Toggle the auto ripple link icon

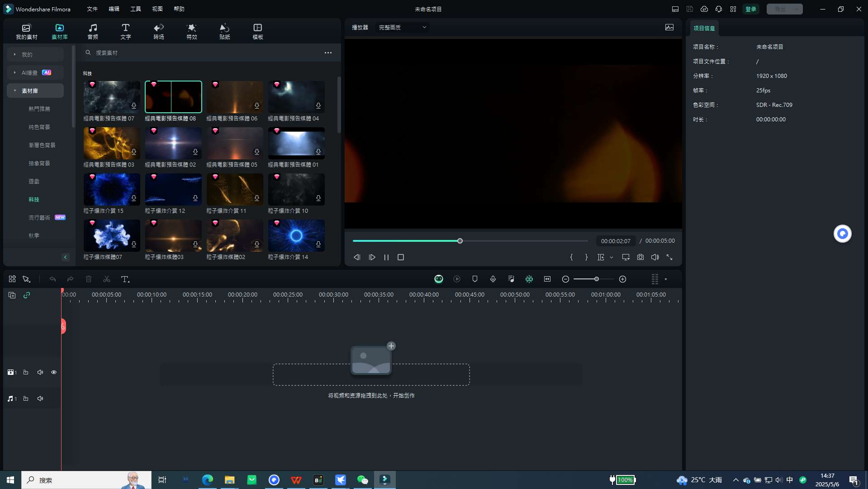coord(27,295)
